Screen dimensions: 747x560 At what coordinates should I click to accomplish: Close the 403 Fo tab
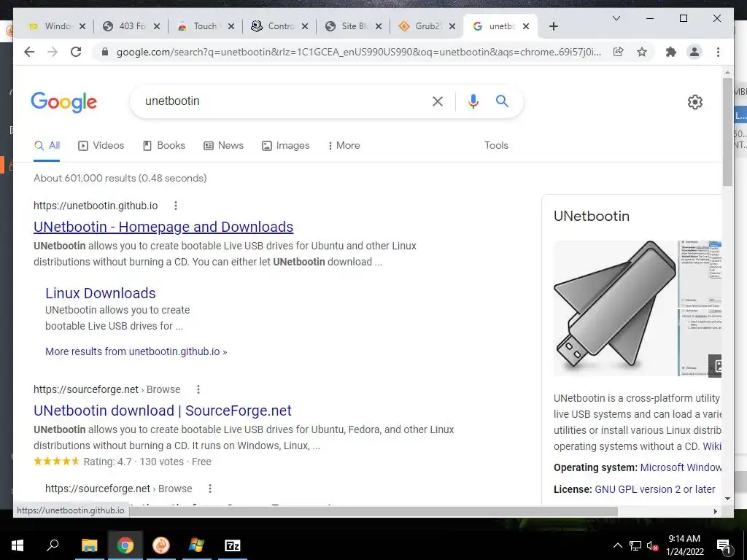(157, 26)
